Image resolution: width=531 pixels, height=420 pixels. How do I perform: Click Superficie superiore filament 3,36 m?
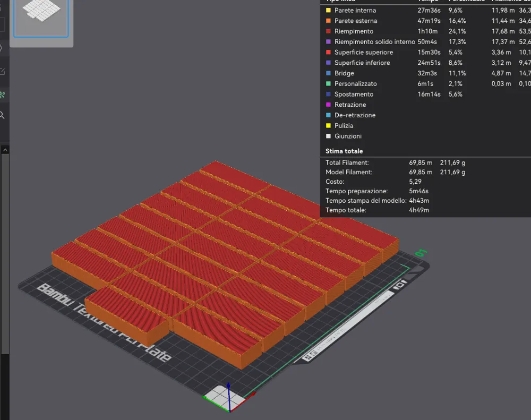click(501, 52)
